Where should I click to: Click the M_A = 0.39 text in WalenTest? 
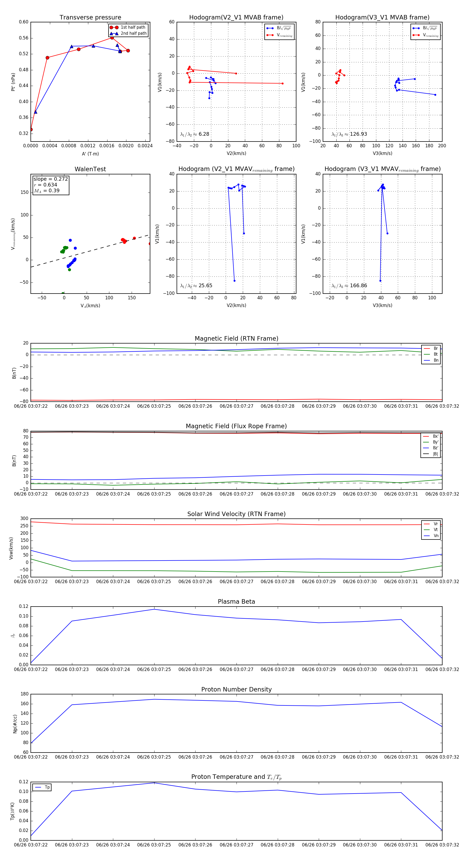(x=47, y=191)
